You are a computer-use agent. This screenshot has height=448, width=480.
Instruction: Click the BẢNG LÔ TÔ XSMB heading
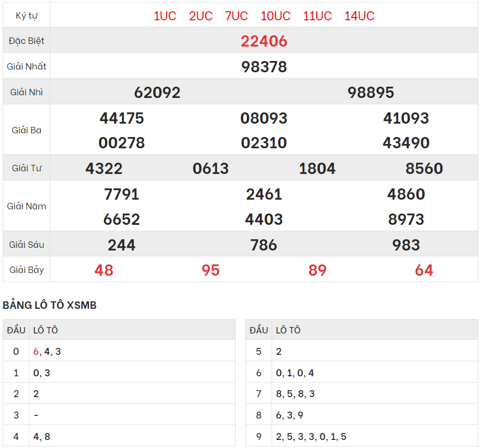[50, 305]
